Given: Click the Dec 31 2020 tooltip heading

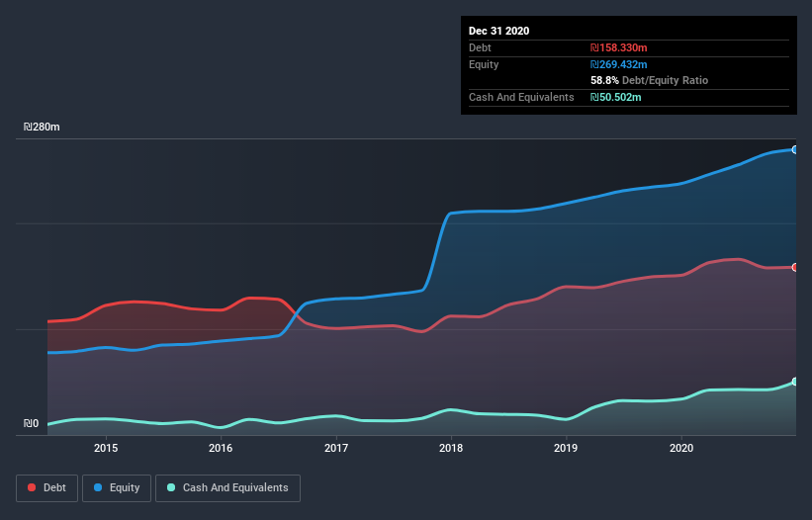Looking at the screenshot, I should (x=498, y=31).
